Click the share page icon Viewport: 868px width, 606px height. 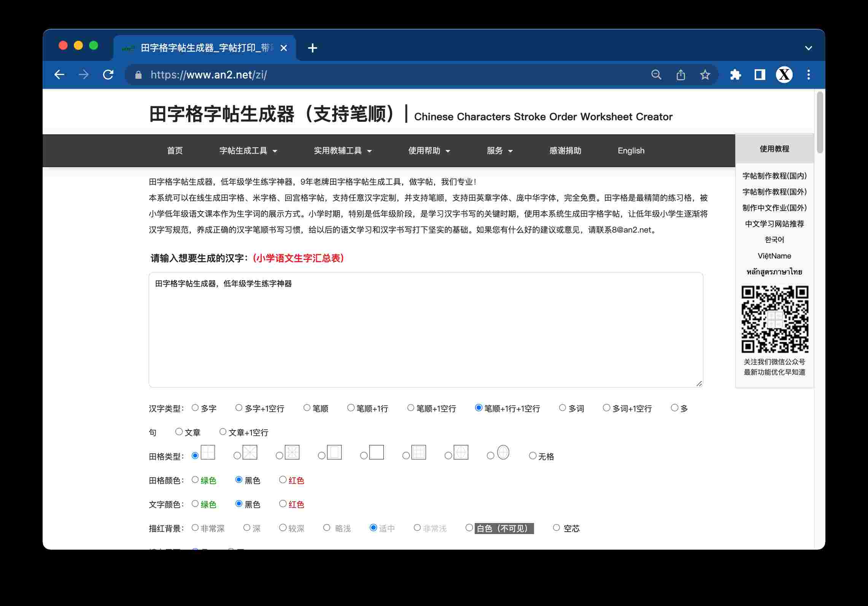[x=680, y=75]
